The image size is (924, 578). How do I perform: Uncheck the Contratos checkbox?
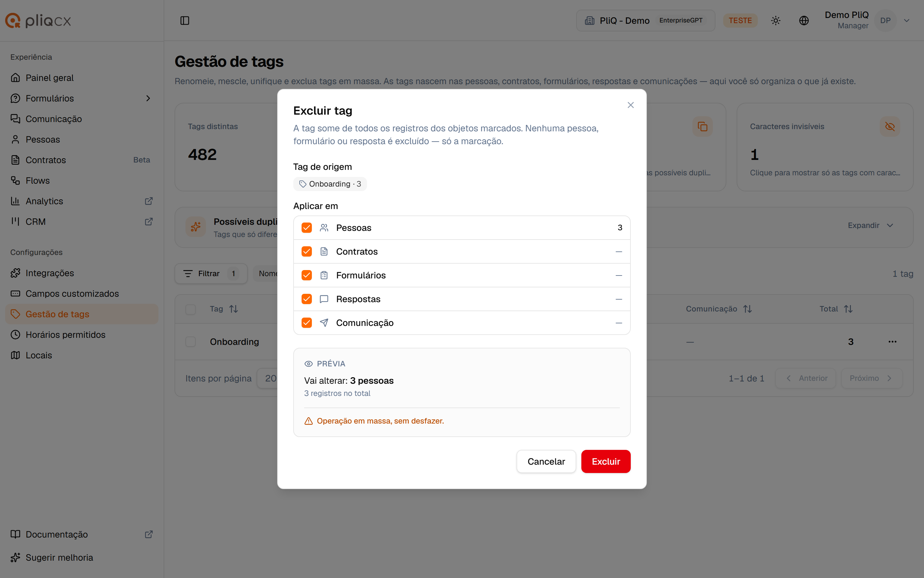(x=307, y=251)
